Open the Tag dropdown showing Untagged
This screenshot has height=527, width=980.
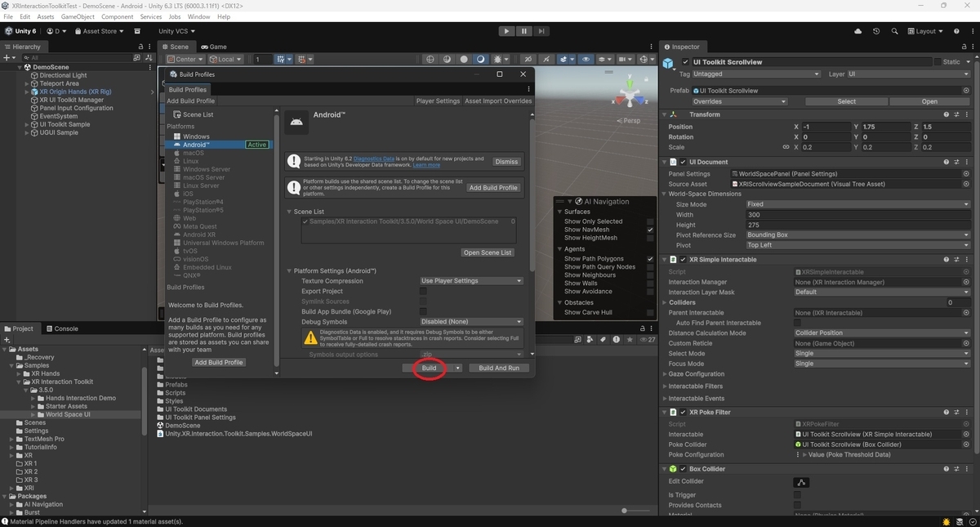[756, 74]
